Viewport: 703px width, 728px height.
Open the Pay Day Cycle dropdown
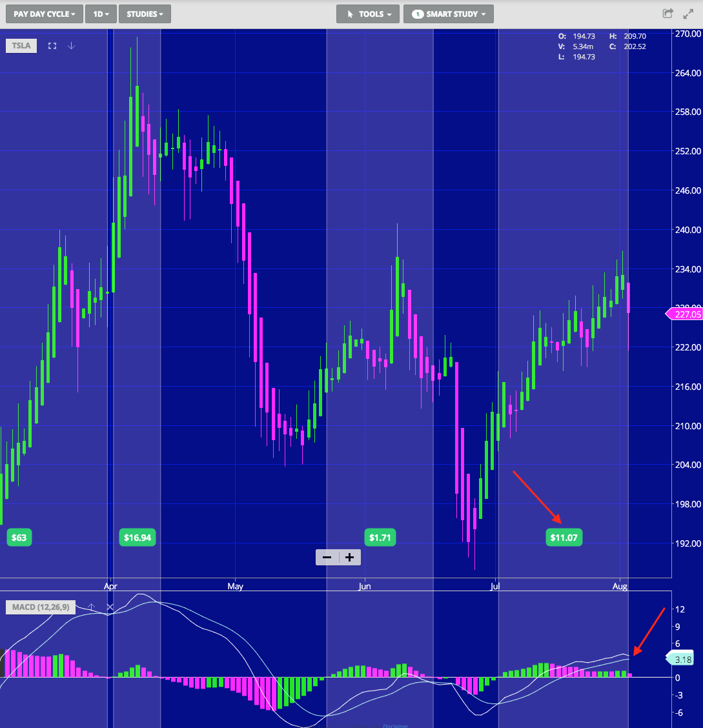click(x=44, y=14)
